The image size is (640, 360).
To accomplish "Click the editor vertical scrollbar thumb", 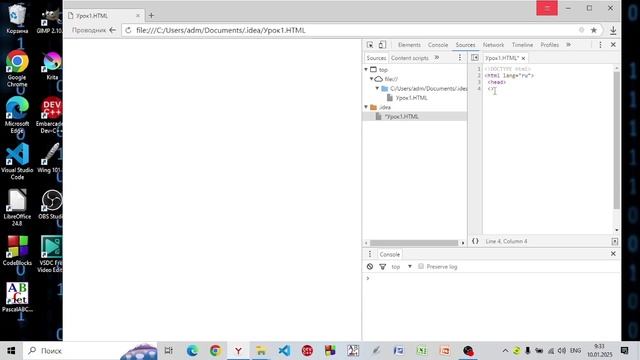I will click(x=616, y=140).
